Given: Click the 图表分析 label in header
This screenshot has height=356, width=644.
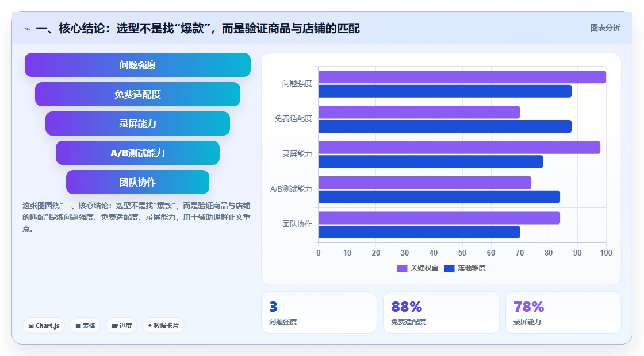Looking at the screenshot, I should point(605,28).
